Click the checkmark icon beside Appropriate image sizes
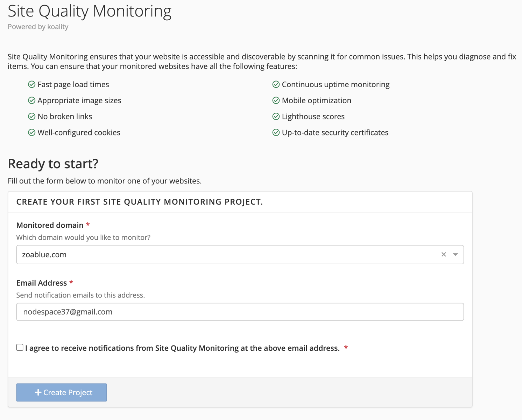The height and width of the screenshot is (420, 522). [x=31, y=101]
